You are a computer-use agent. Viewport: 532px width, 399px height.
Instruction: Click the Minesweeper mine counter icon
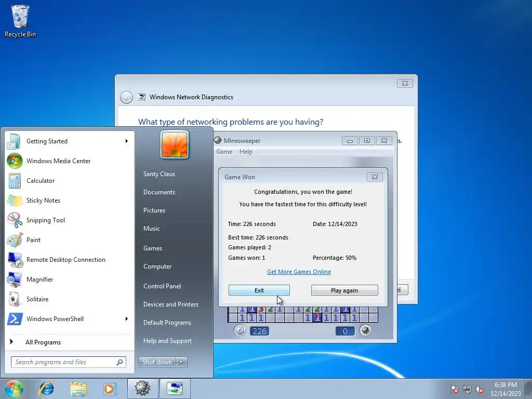(x=365, y=330)
